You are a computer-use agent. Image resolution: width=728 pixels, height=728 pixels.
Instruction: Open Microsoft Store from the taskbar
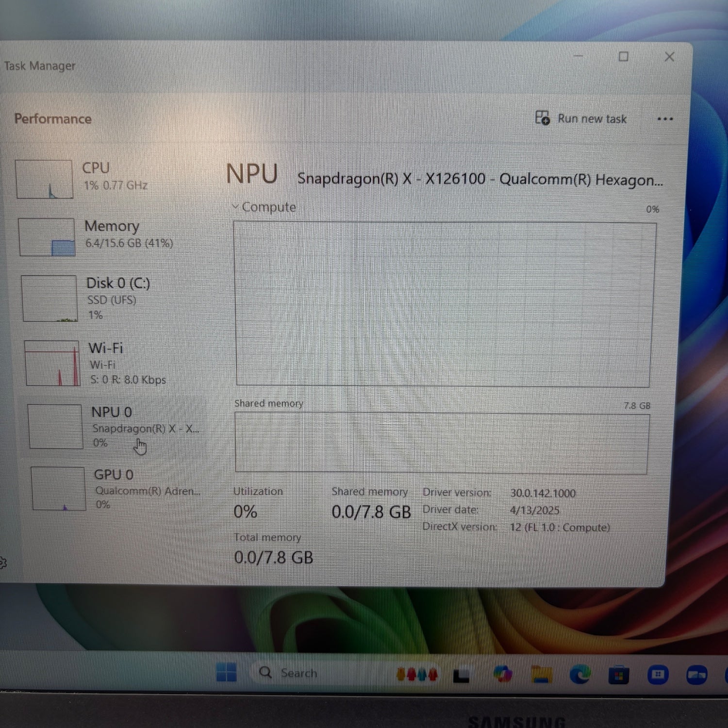tap(618, 675)
